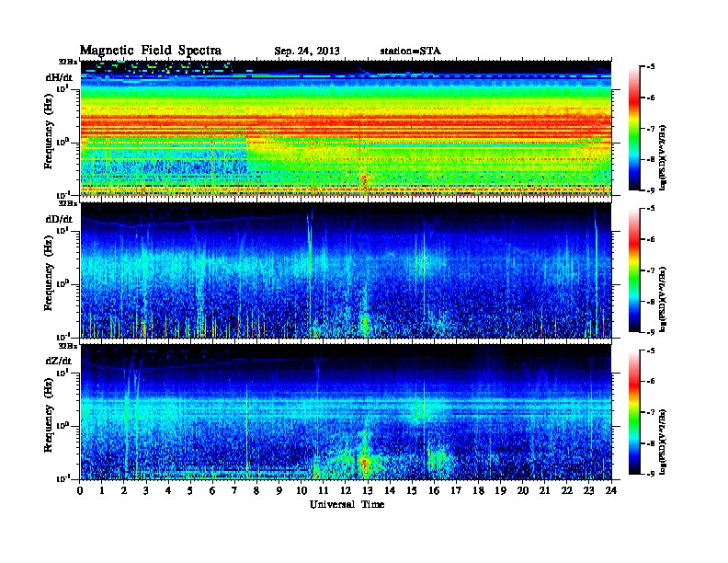
Task: Click hour label "19" on time axis
Action: point(500,490)
